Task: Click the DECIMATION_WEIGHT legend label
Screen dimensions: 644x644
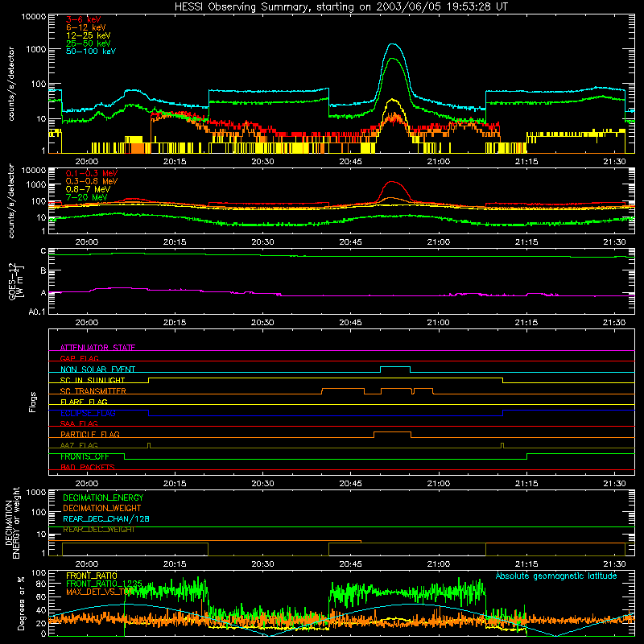Action: (102, 508)
